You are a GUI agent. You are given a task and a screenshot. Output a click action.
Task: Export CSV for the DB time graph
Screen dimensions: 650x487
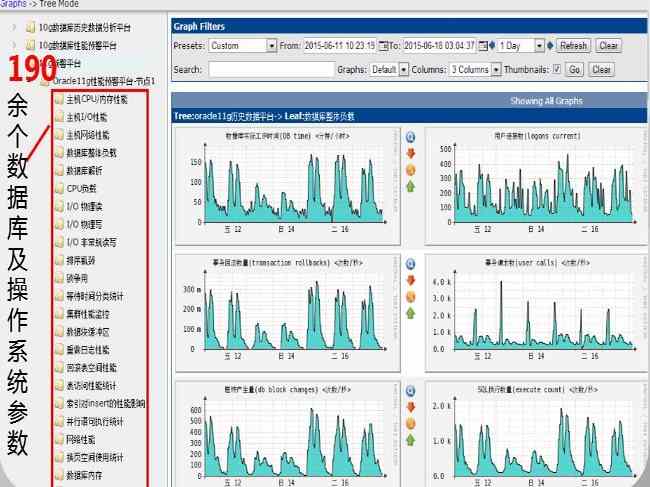click(410, 153)
